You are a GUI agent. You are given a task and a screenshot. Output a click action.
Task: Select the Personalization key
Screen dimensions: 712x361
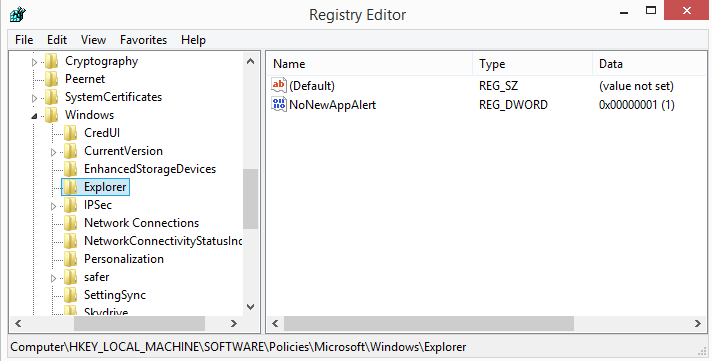(x=124, y=259)
